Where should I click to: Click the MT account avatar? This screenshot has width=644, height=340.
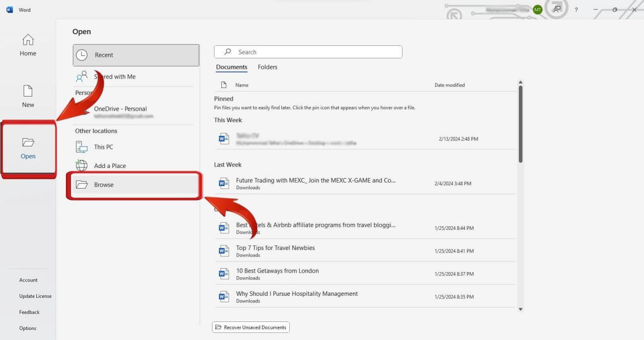(536, 9)
